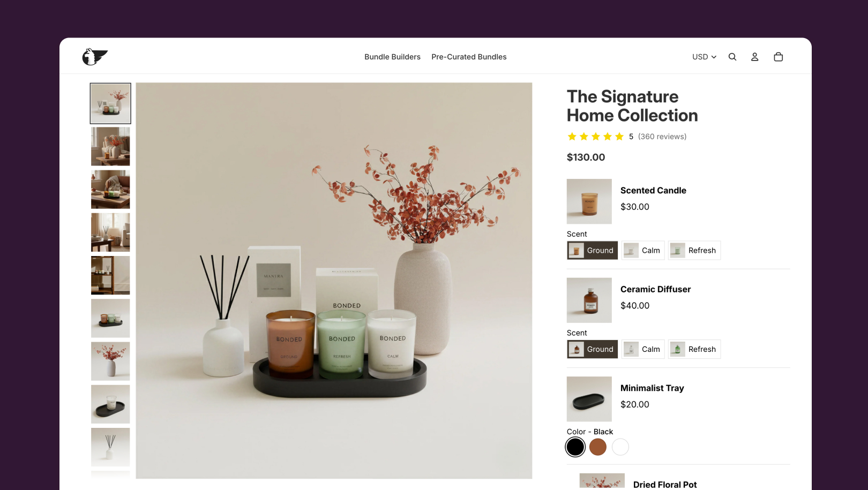
Task: Expand the USD currency dropdown
Action: tap(704, 57)
